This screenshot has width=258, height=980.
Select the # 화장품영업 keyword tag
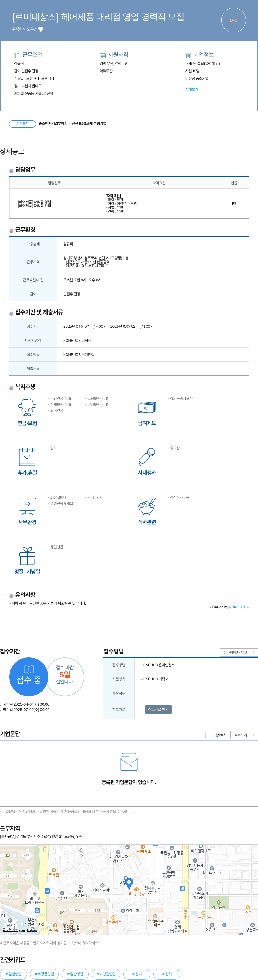[44, 974]
